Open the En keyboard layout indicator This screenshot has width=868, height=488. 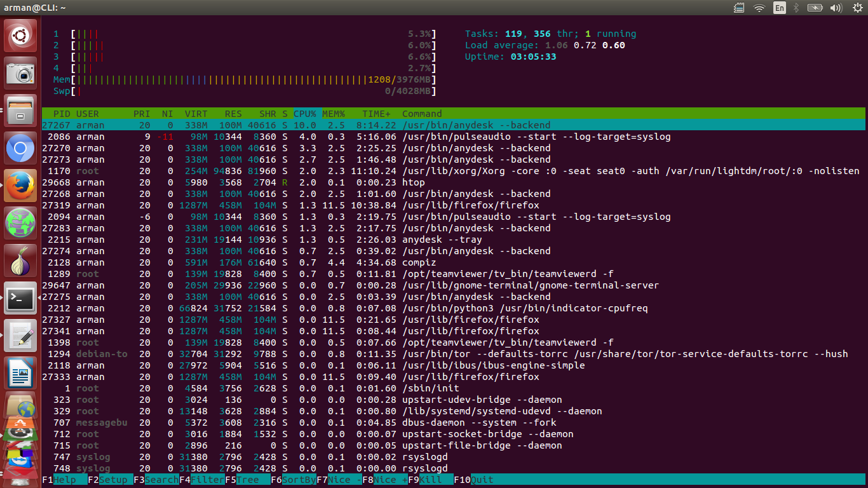[x=780, y=8]
